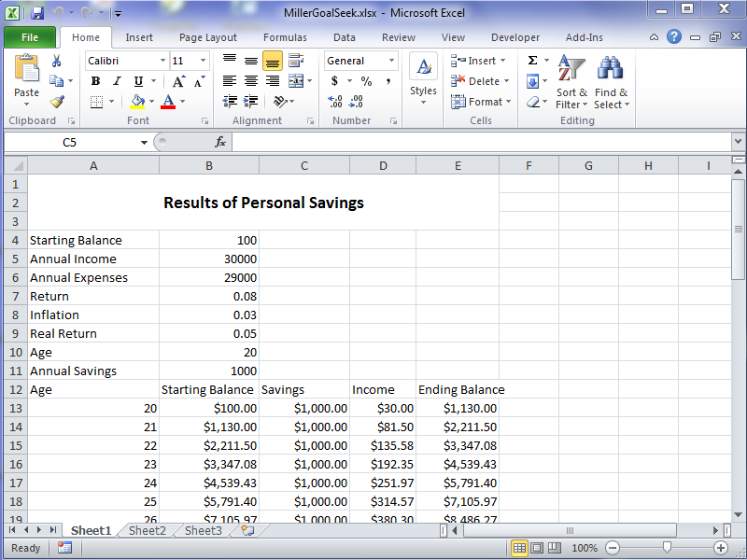This screenshot has width=747, height=560.
Task: Click the Insert Function fx icon
Action: pyautogui.click(x=220, y=142)
